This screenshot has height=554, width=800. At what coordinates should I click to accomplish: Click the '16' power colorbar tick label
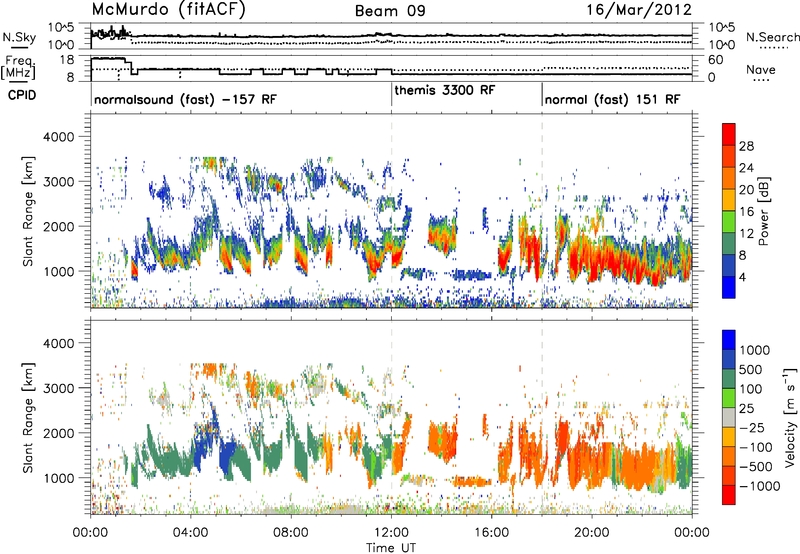tap(746, 212)
